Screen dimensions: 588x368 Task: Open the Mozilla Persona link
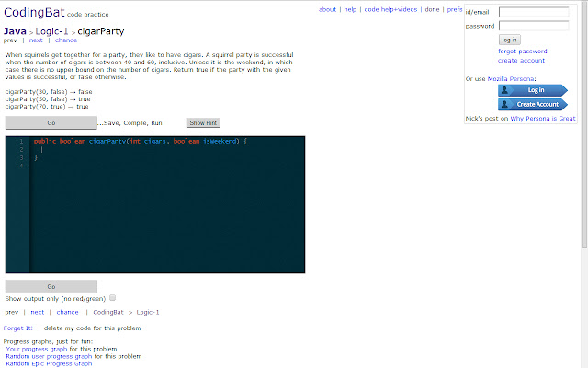pyautogui.click(x=511, y=79)
